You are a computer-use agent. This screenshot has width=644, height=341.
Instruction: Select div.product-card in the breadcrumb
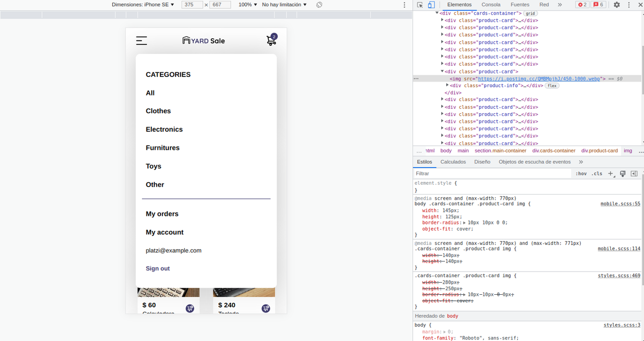[600, 150]
